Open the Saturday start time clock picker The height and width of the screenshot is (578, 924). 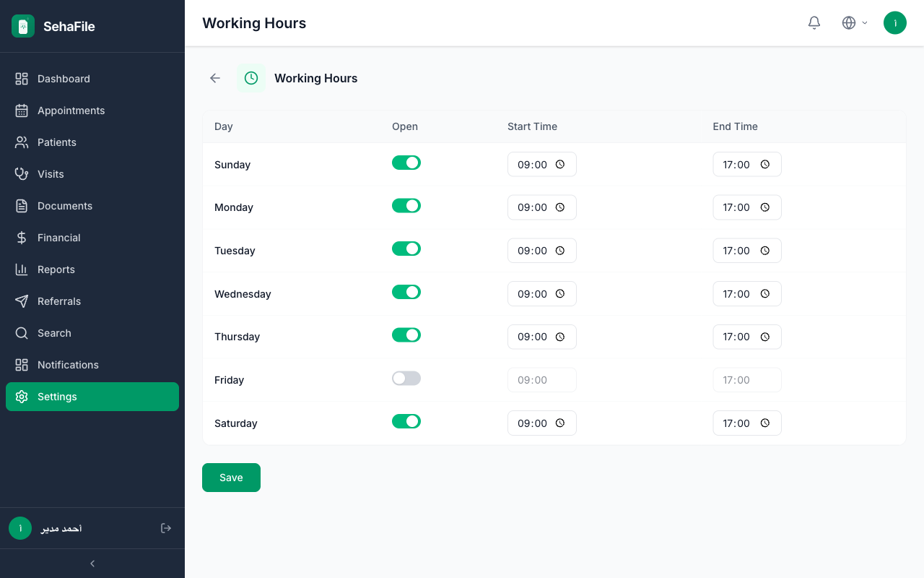560,423
